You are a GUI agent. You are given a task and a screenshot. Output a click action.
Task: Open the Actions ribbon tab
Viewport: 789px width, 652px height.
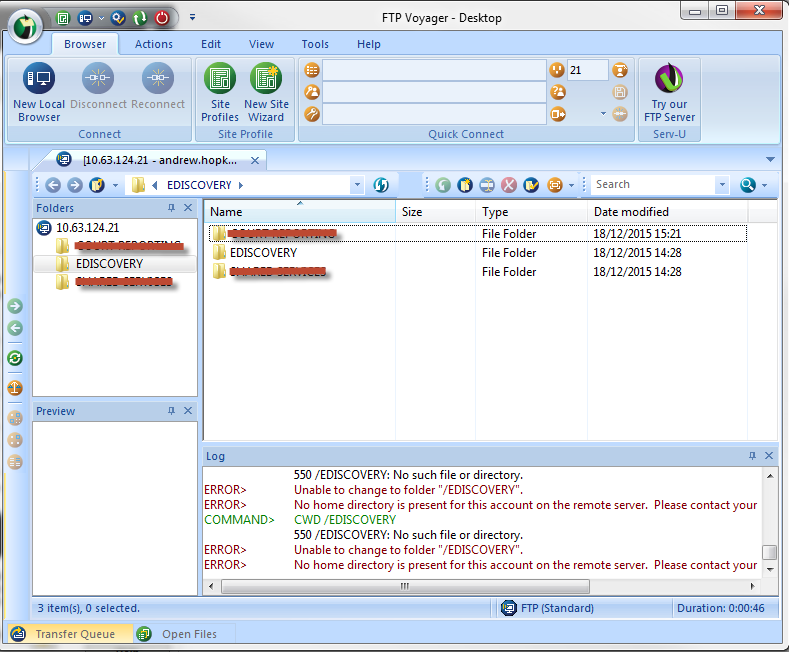click(153, 44)
